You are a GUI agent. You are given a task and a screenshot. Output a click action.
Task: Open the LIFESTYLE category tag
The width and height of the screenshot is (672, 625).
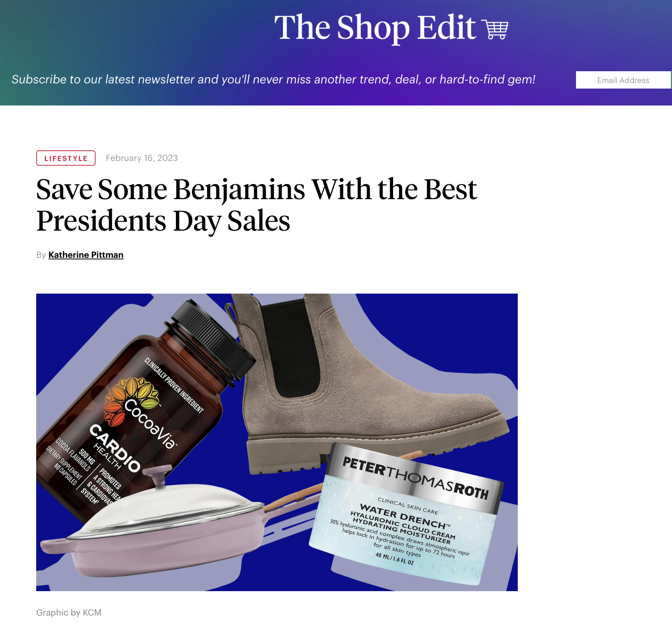point(66,158)
